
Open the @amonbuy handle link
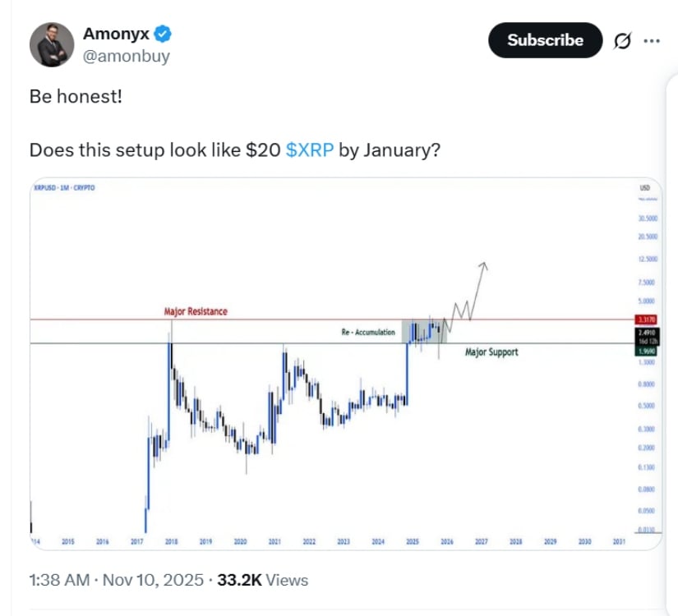tap(127, 57)
